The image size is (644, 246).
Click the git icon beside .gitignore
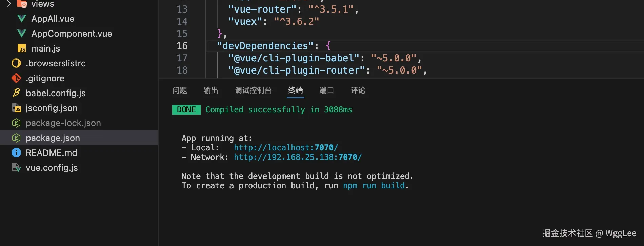tap(16, 78)
